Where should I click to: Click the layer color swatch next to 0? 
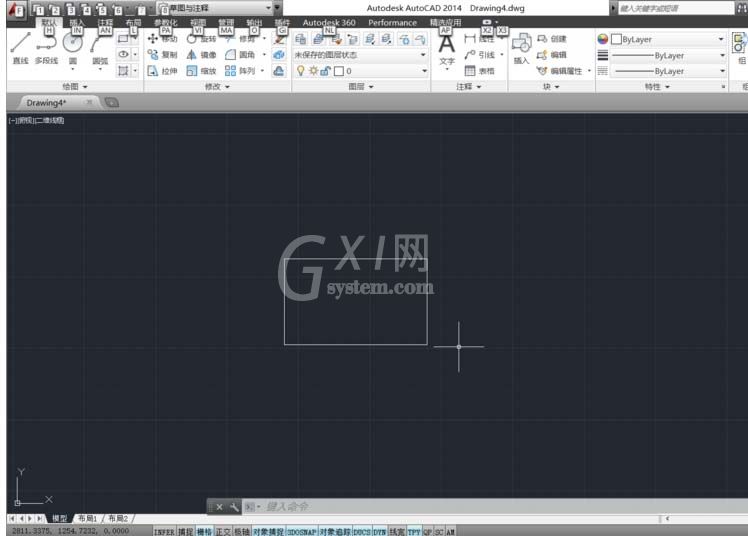tap(339, 71)
